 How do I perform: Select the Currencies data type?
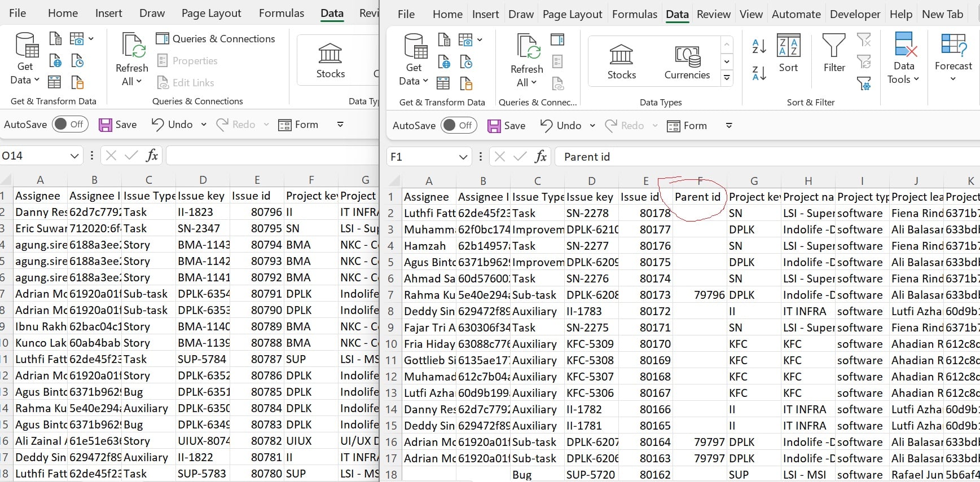tap(687, 61)
